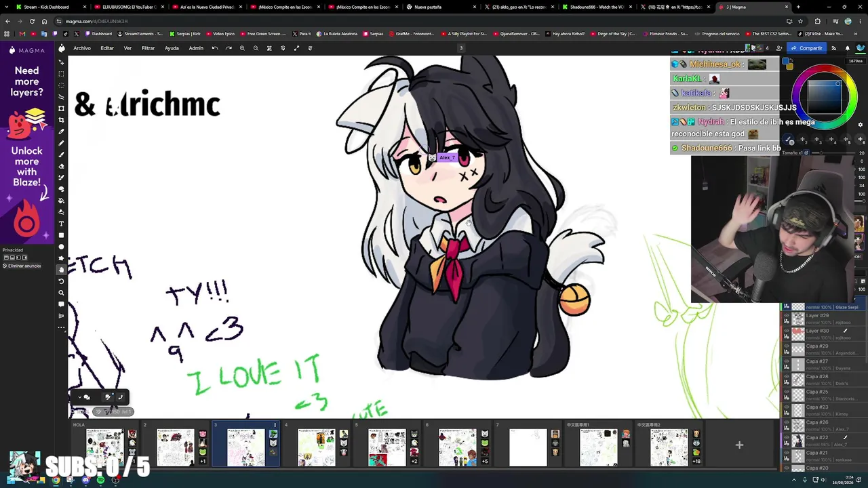Select the Rectangle shape tool

[61, 235]
